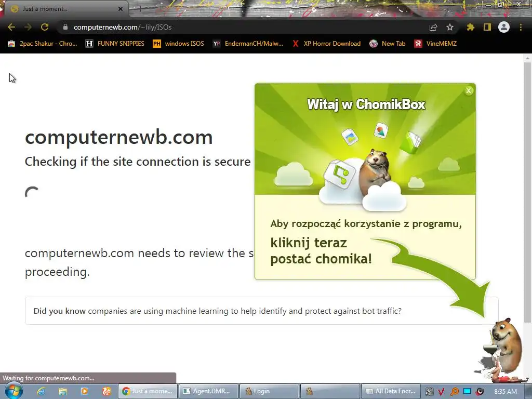Click the round disc tray icon
The image size is (532, 399).
[480, 392]
